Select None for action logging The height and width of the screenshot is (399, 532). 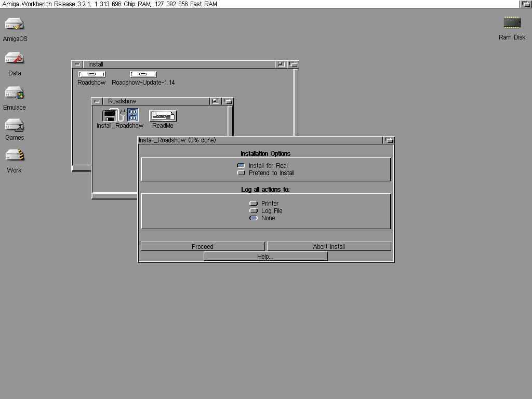254,218
